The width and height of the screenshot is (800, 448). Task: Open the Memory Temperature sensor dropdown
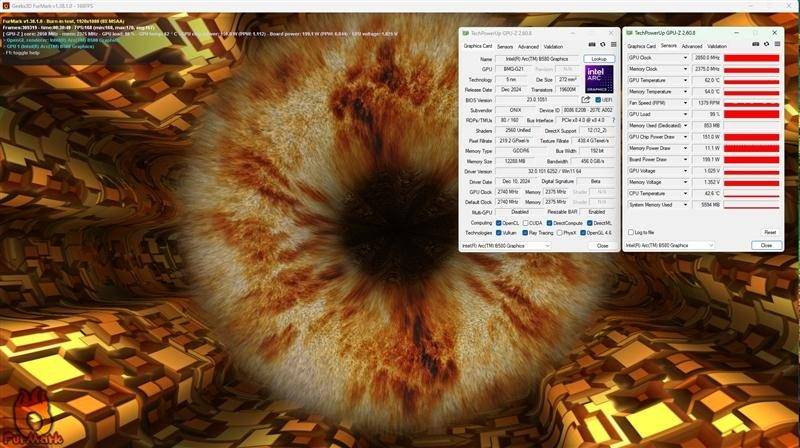[x=685, y=91]
